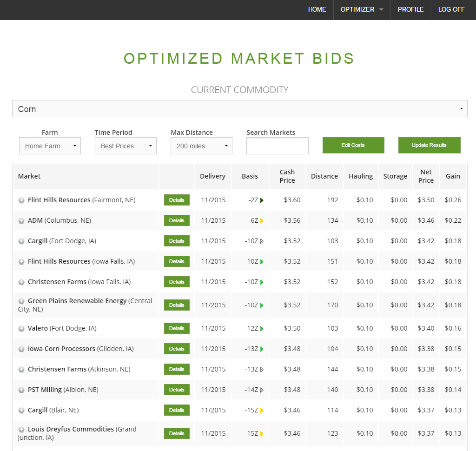Sort by the Distance column header
The image size is (476, 451).
point(324,176)
